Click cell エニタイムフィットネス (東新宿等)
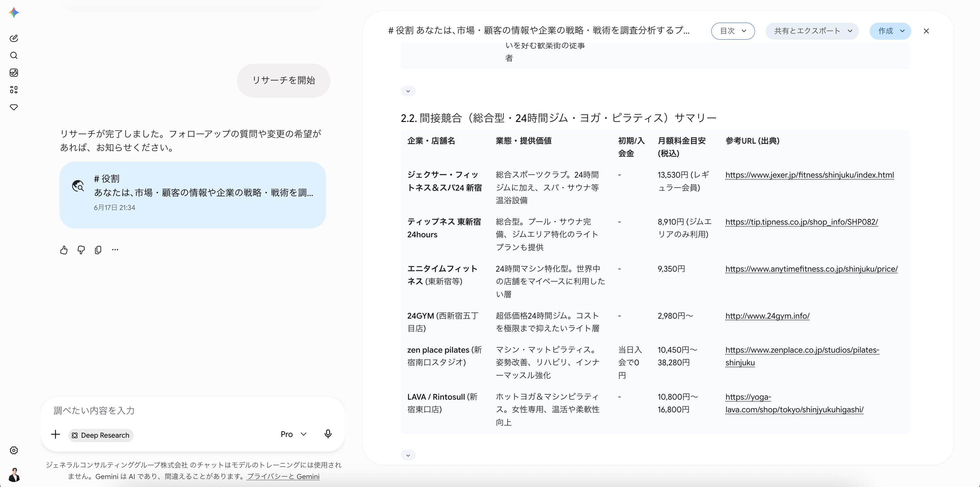This screenshot has width=980, height=487. [x=442, y=275]
